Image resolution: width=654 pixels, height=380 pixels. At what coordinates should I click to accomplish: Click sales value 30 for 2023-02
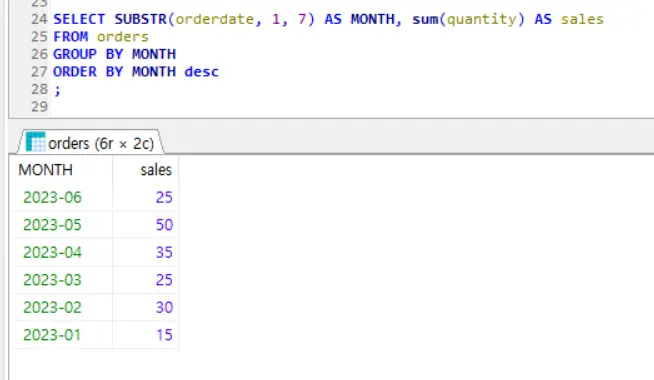146,307
